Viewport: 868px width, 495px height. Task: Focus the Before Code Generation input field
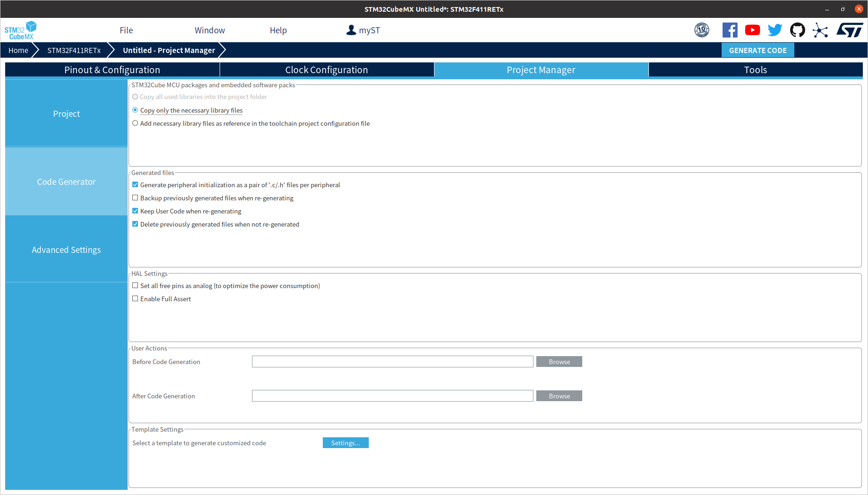coord(393,362)
